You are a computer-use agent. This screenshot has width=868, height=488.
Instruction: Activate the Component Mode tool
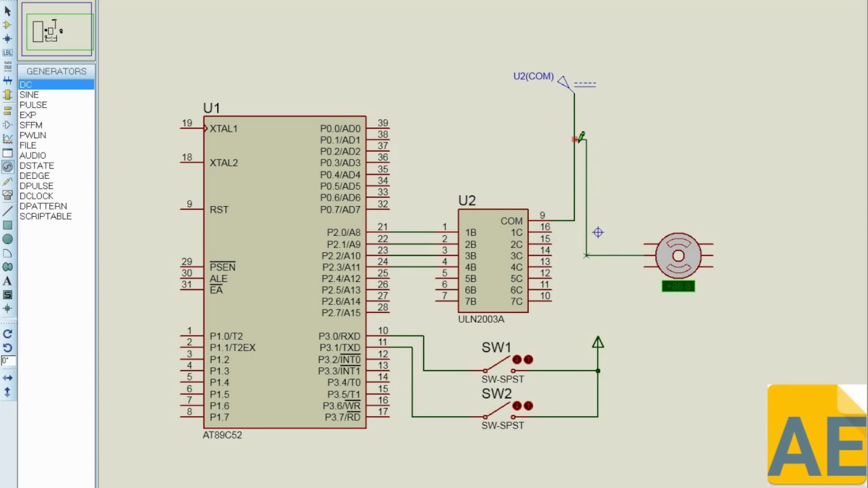[x=7, y=24]
